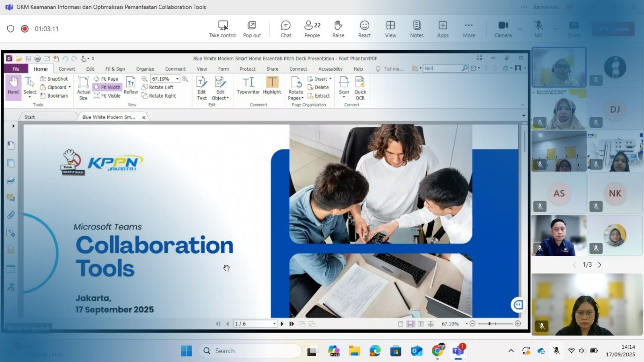Select the View layout option
The height and width of the screenshot is (362, 644).
coord(390,29)
